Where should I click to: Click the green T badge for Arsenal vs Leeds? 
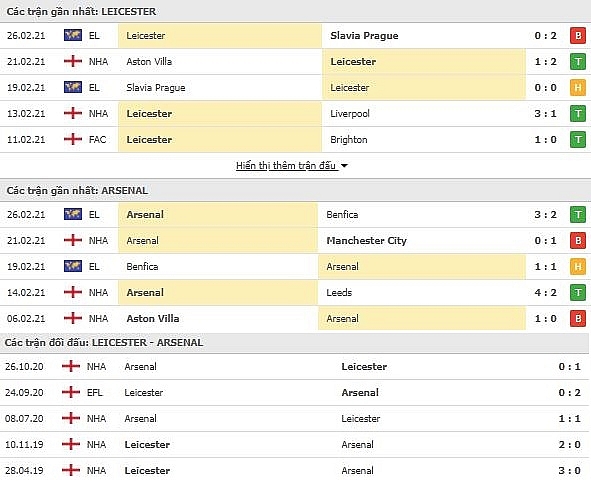coord(578,293)
